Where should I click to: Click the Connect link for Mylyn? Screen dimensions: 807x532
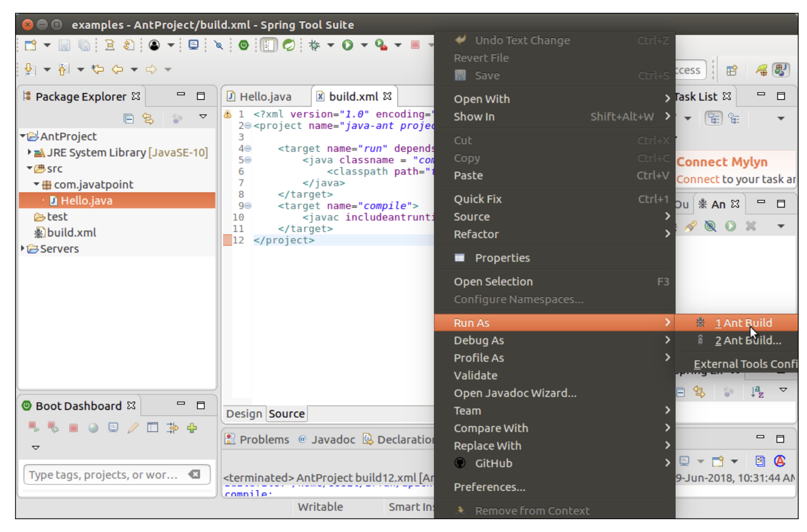698,179
